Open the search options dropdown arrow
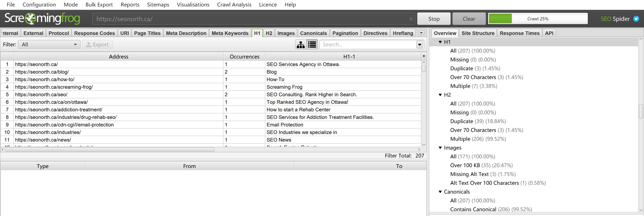This screenshot has height=216, width=644. tap(419, 44)
